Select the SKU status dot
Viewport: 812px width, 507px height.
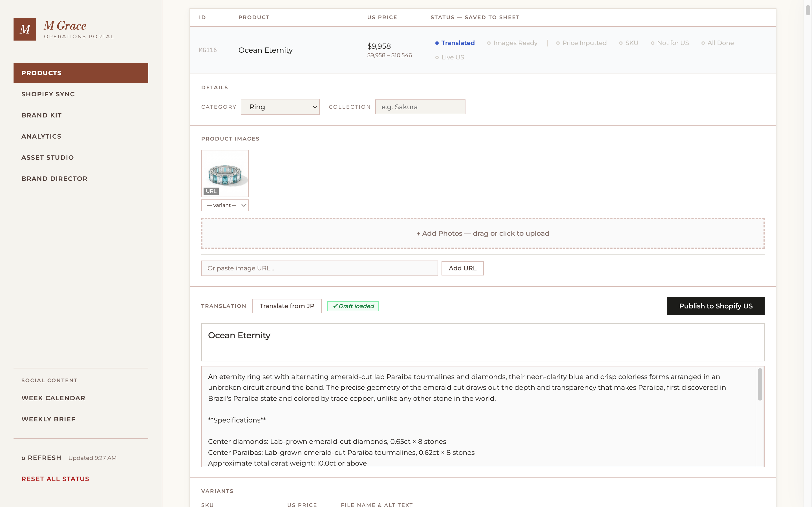[621, 43]
